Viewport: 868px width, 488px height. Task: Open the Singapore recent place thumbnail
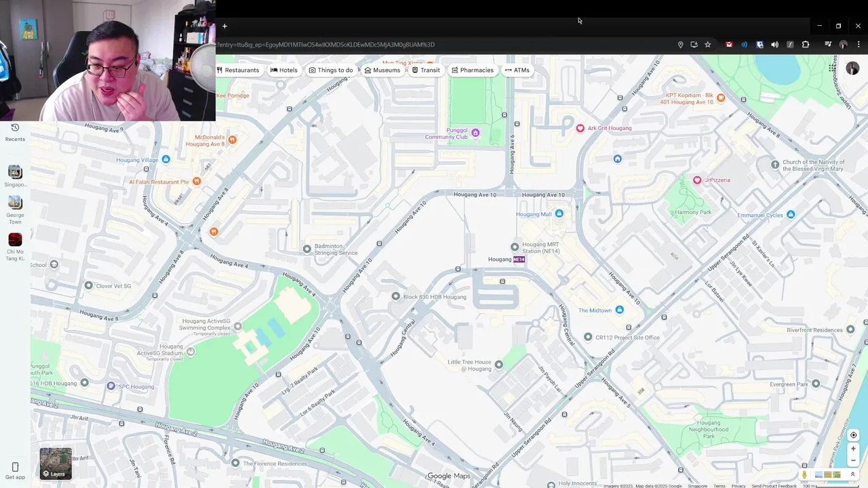(15, 172)
